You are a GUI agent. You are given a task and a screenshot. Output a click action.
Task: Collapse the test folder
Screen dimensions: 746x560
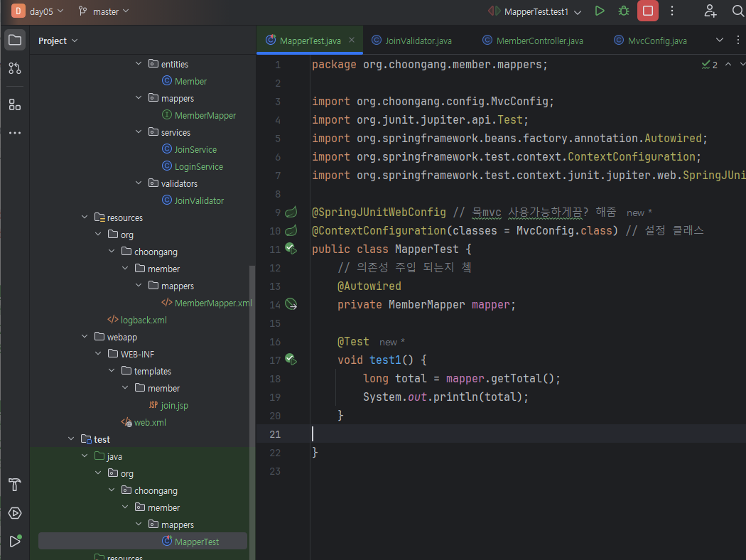pos(71,438)
